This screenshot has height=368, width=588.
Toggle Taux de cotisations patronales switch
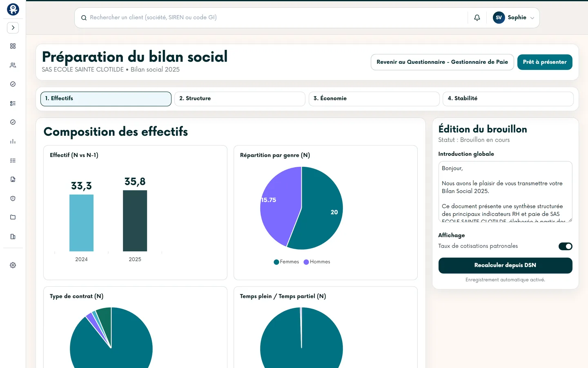pos(566,246)
